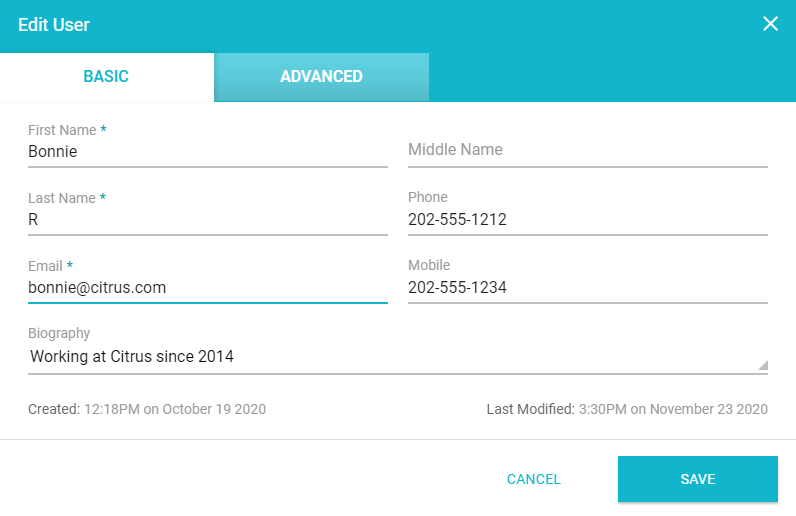Click the 'Last Name *' label
Screen dimensions: 796x516
[66, 198]
